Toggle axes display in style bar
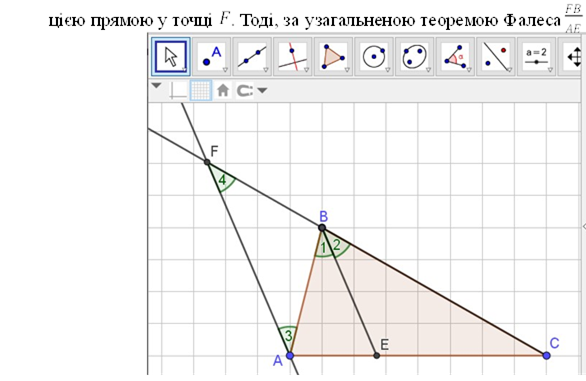Viewport: 586px width, 381px height. [x=177, y=90]
